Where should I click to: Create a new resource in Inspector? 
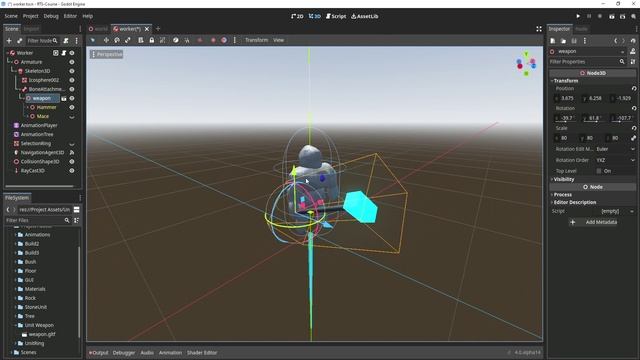[x=553, y=41]
